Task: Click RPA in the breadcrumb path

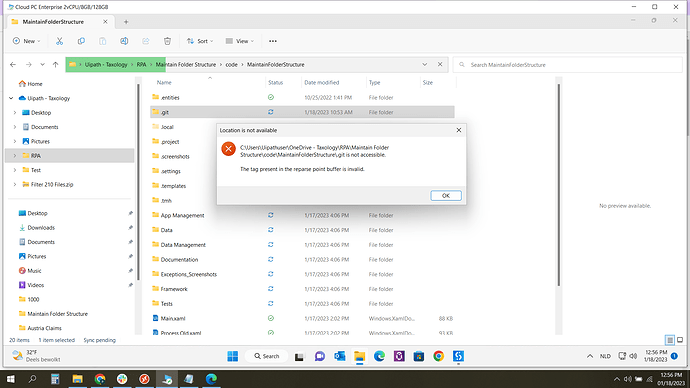Action: 141,65
